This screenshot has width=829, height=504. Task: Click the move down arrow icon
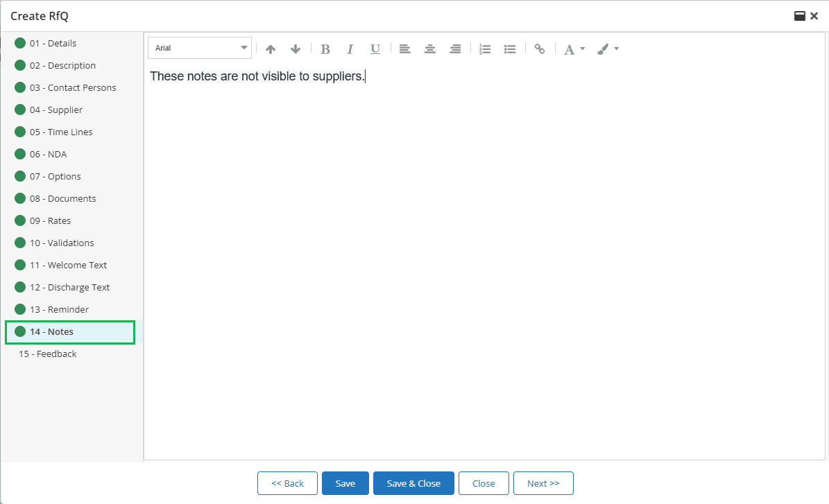coord(296,49)
